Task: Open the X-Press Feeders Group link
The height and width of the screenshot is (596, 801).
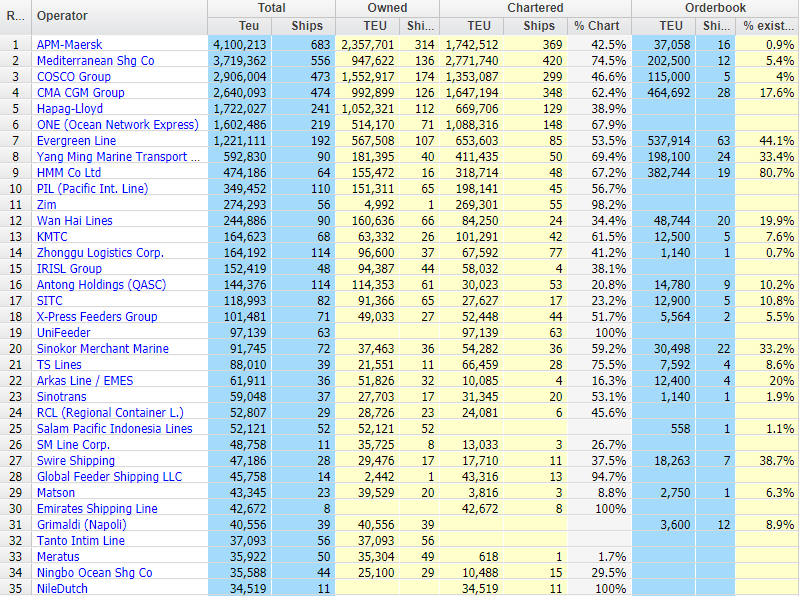Action: pyautogui.click(x=97, y=317)
